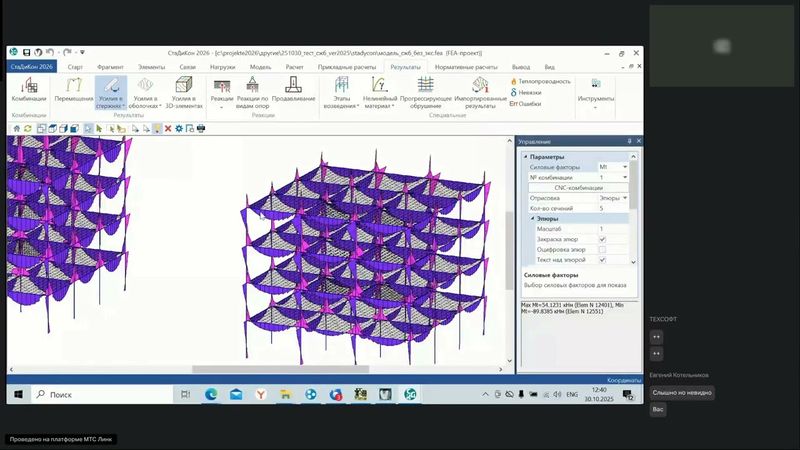Click the Масштаб value field
Viewport: 800px width, 450px height.
[x=612, y=229]
